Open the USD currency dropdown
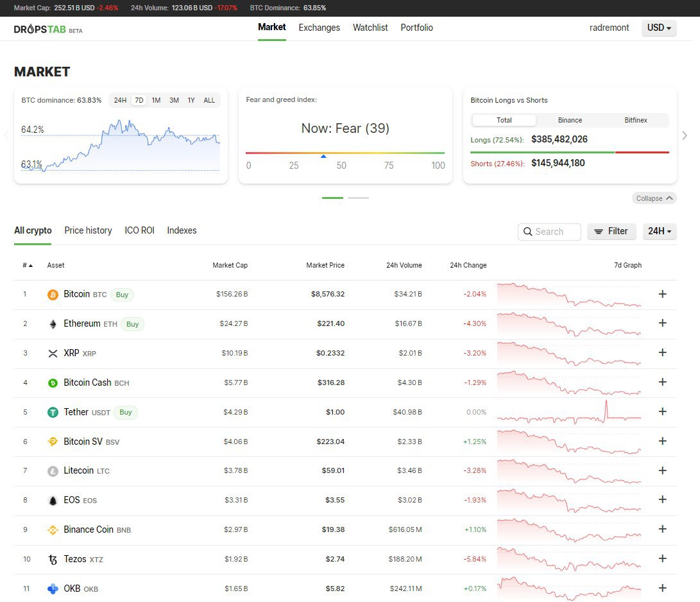Viewport: 700px width, 602px height. click(x=659, y=28)
